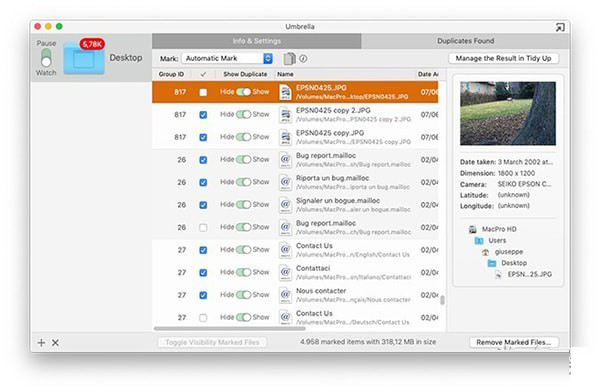Open the Automatic Mark dropdown
The height and width of the screenshot is (392, 600).
pyautogui.click(x=227, y=58)
